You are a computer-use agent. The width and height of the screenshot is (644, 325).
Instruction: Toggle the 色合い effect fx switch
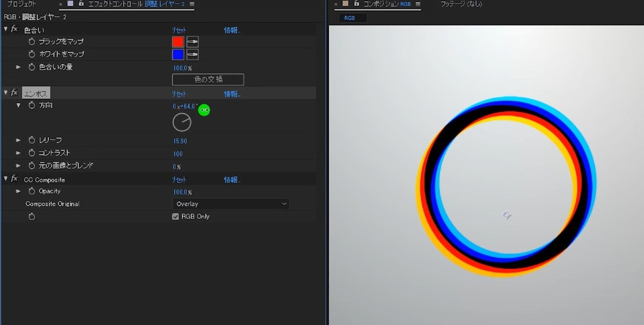[x=14, y=29]
